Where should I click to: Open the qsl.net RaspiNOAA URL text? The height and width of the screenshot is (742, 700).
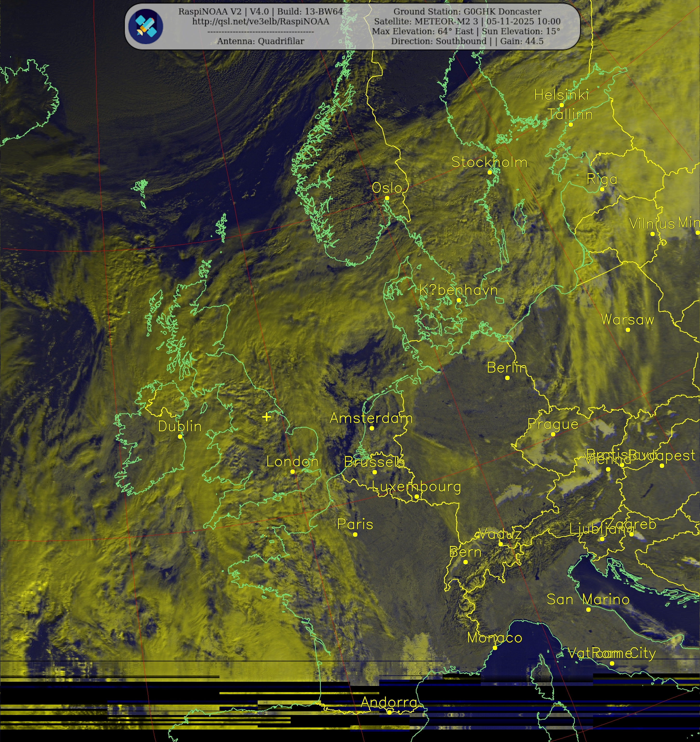pyautogui.click(x=261, y=22)
